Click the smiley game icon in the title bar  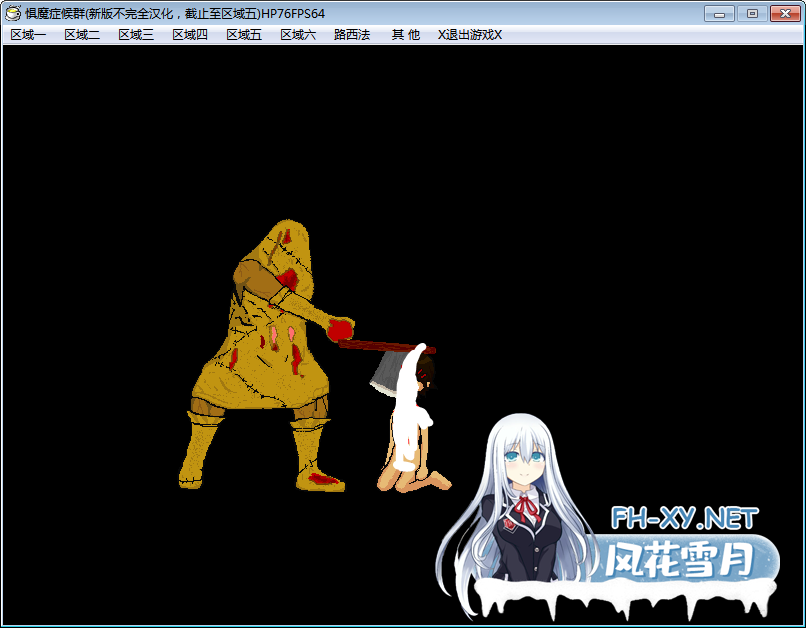tap(14, 13)
